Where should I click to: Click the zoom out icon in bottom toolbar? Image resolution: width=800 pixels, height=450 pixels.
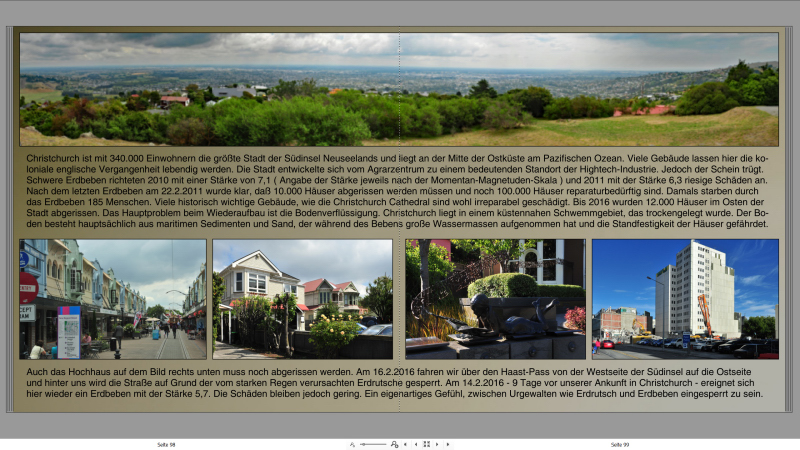[x=352, y=445]
